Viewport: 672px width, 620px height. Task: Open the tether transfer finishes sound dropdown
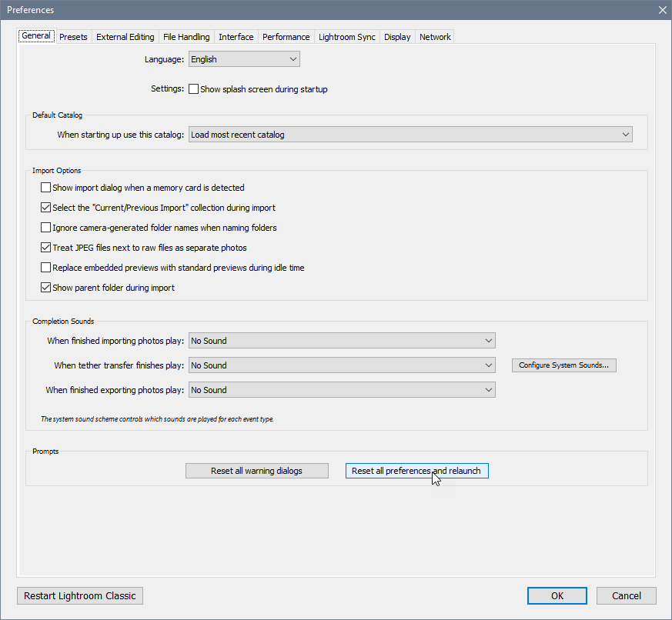point(342,365)
